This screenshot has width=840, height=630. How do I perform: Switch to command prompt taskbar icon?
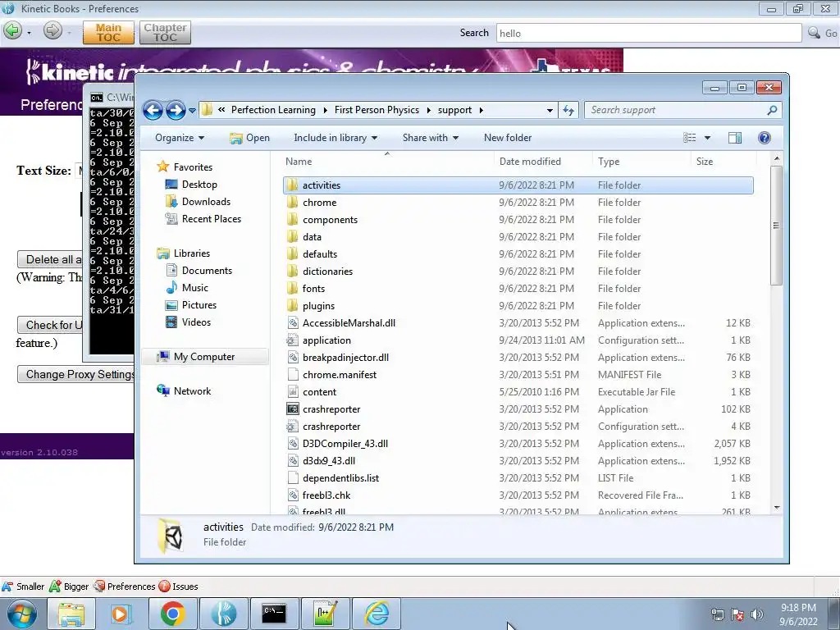tap(274, 614)
